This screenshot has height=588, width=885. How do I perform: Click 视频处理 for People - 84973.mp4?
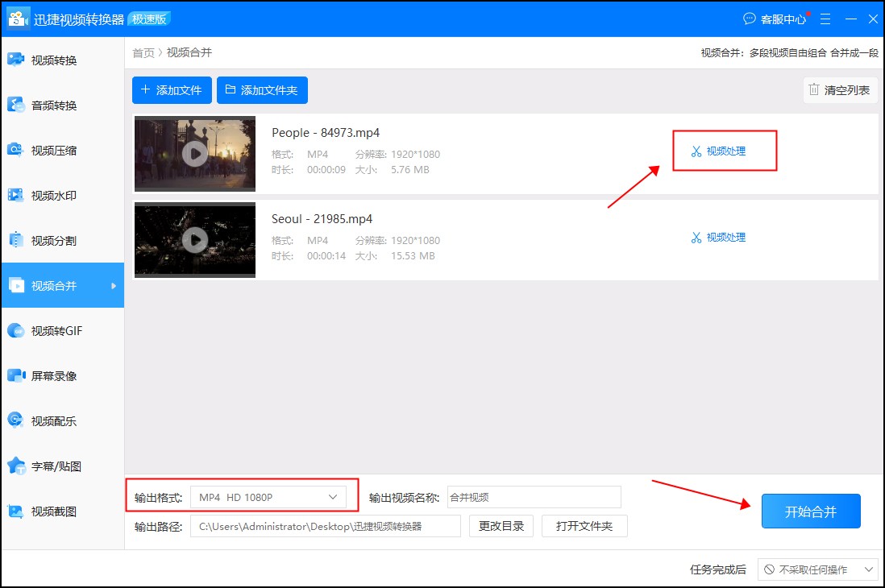click(x=719, y=151)
